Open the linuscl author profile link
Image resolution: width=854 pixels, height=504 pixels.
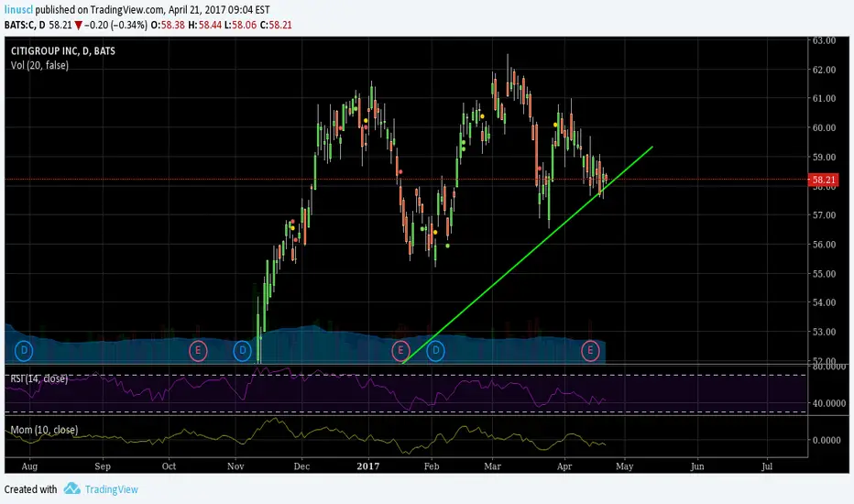18,10
